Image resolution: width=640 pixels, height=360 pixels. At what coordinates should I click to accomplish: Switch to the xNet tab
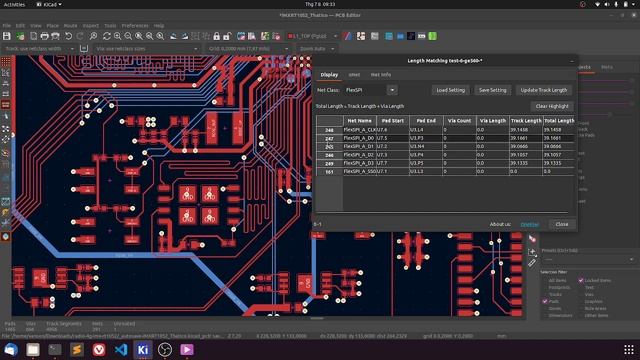(354, 75)
